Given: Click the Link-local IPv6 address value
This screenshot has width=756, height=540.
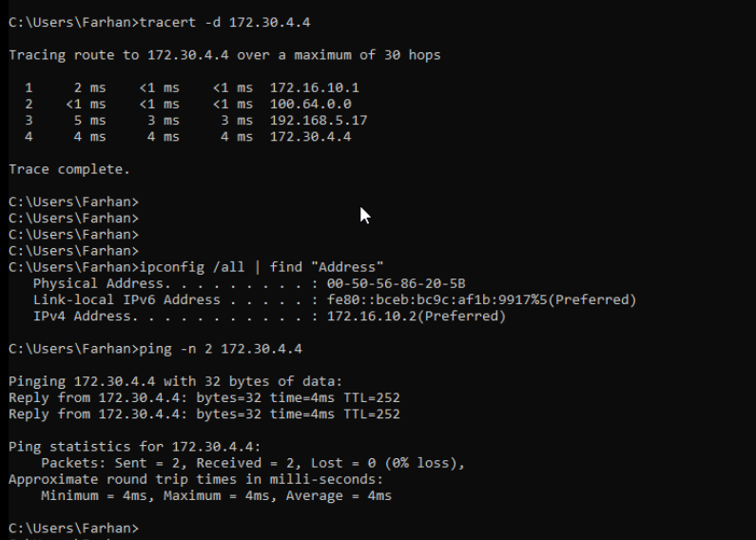Looking at the screenshot, I should [480, 299].
